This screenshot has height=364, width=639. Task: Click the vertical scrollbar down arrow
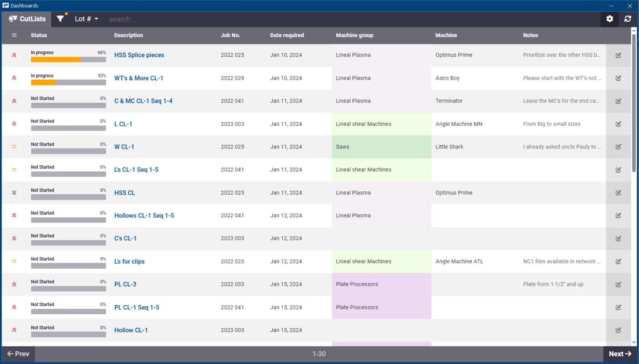[x=634, y=343]
